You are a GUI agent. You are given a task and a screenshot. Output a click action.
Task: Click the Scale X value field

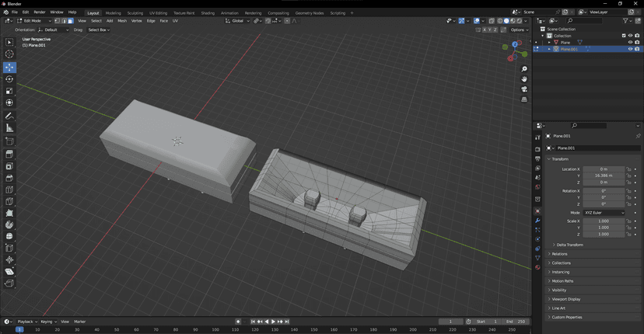(x=604, y=221)
